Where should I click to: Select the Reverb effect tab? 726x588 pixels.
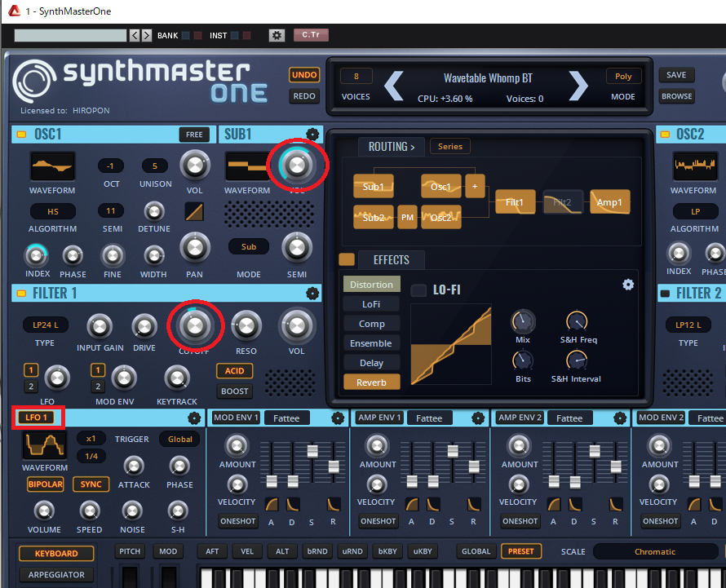[x=371, y=382]
